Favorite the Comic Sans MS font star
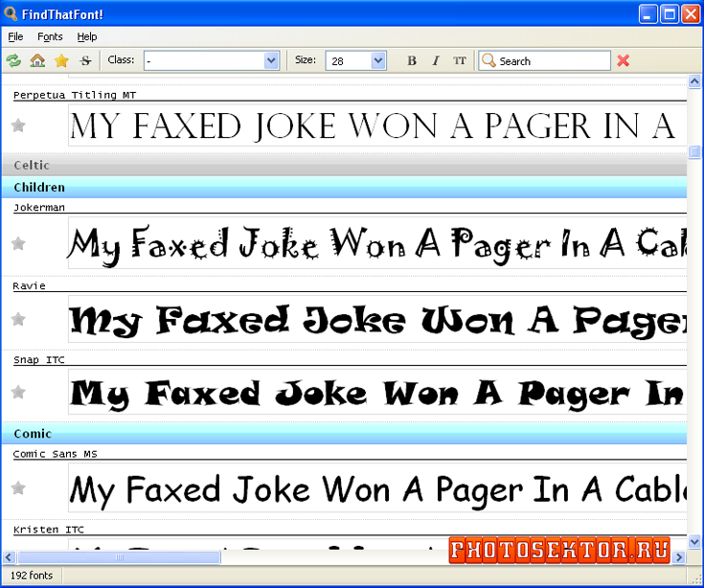The height and width of the screenshot is (588, 704). [x=18, y=487]
